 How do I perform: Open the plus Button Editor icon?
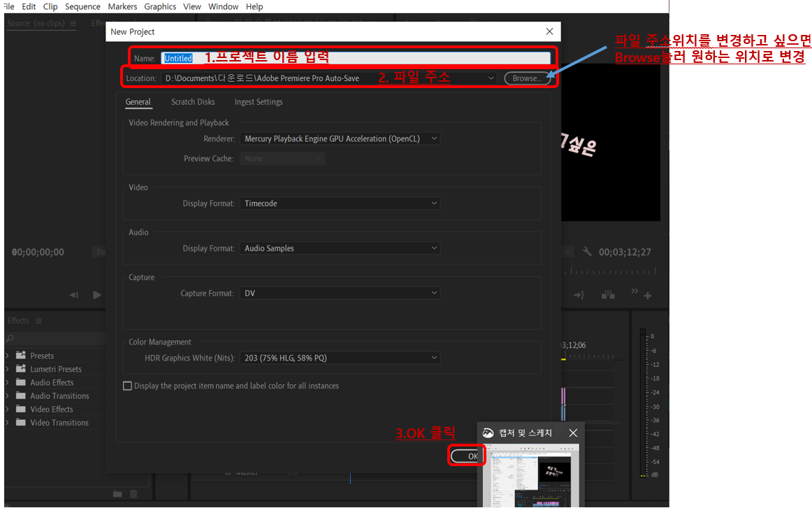pyautogui.click(x=647, y=296)
